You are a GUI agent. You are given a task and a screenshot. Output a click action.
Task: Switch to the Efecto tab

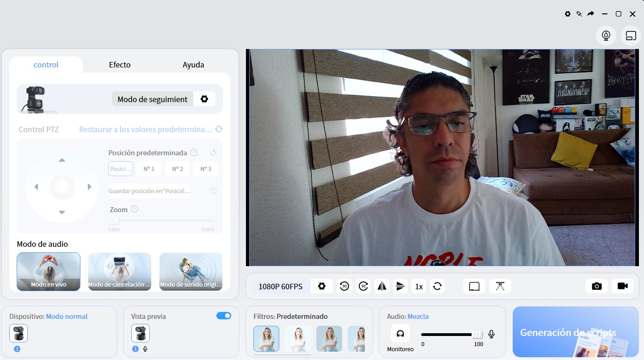coord(119,64)
